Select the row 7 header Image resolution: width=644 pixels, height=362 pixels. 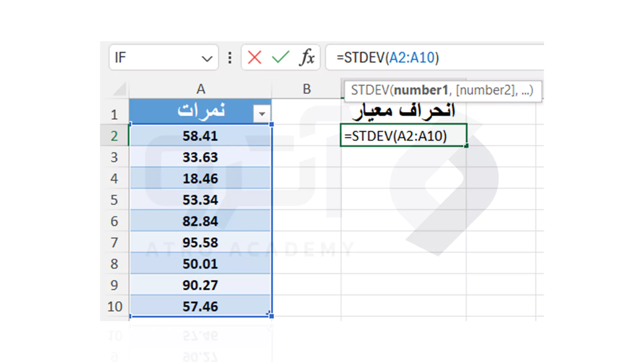coord(114,242)
